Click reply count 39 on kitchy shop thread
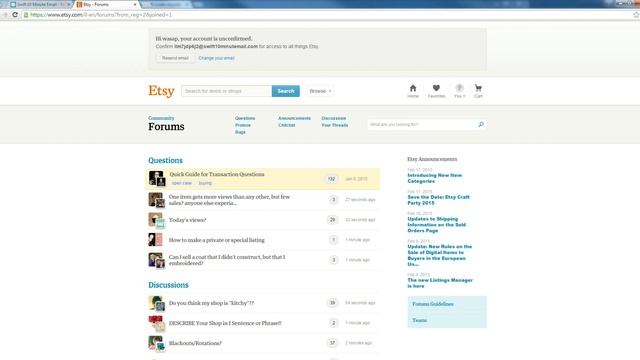The height and width of the screenshot is (360, 640). 332,303
